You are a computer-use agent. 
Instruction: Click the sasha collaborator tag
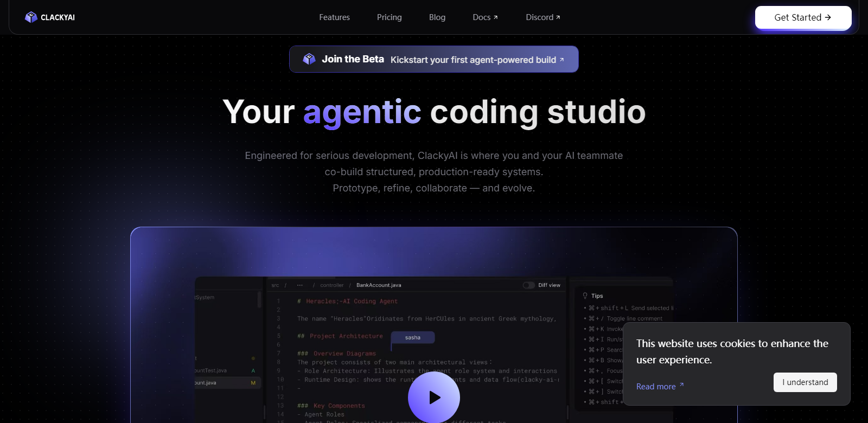[x=412, y=337]
